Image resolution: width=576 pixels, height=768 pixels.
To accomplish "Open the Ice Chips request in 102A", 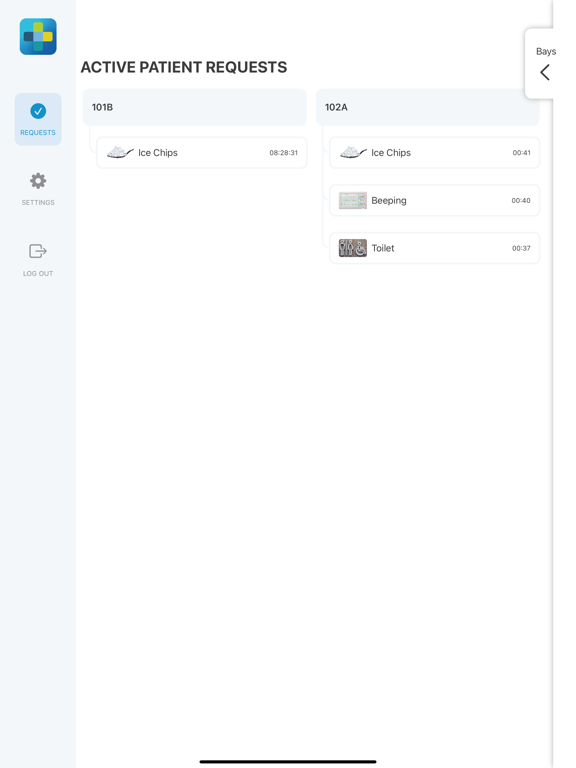I will (434, 153).
